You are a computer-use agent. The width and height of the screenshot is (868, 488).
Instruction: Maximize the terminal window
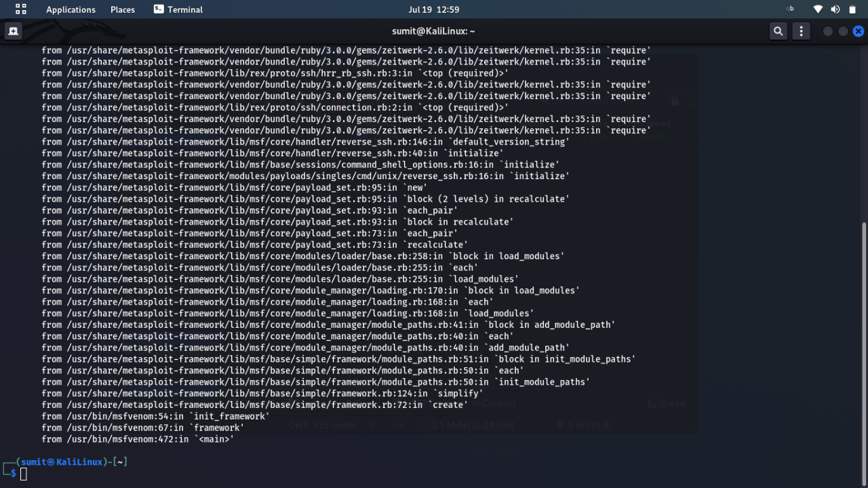click(843, 31)
